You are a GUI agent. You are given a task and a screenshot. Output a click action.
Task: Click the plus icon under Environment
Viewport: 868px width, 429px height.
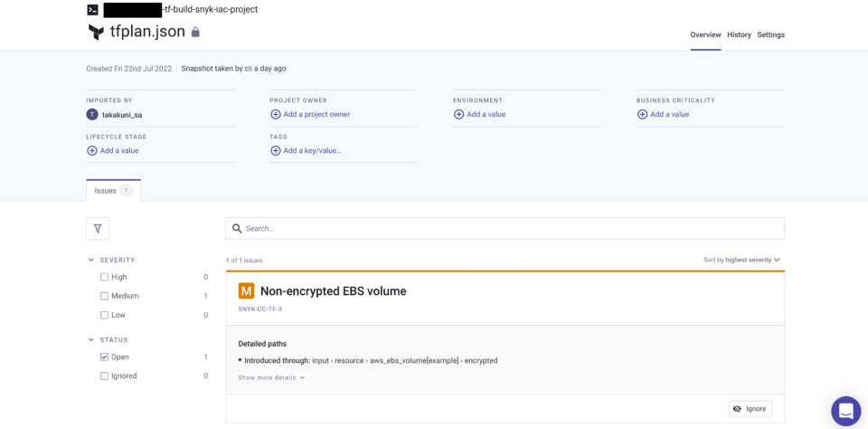pyautogui.click(x=458, y=114)
